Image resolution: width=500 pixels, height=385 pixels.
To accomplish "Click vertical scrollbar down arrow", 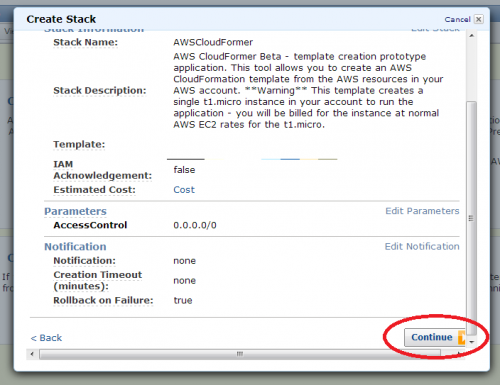I will [x=472, y=342].
